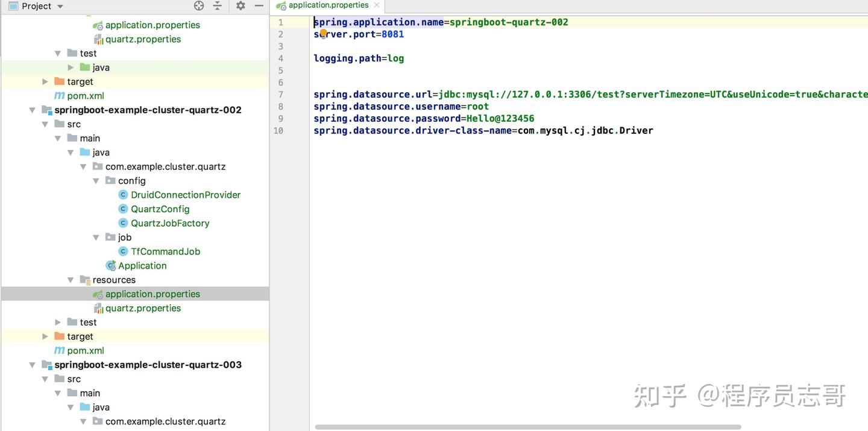Collapse the resources folder in quartz-002
868x431 pixels.
(71, 280)
